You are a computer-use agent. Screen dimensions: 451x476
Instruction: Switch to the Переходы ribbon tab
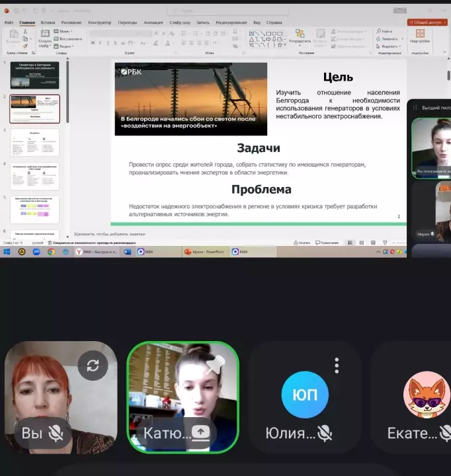coord(127,22)
